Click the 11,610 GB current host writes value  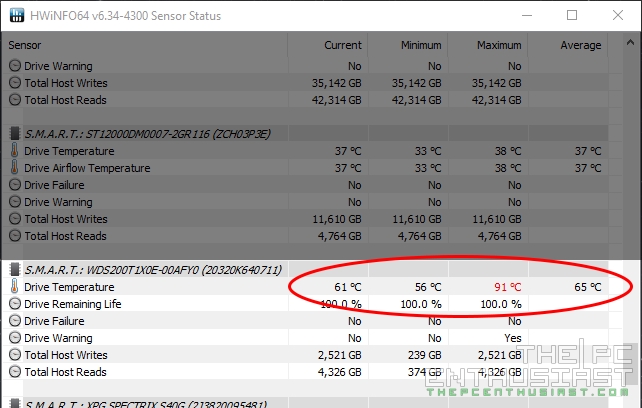click(337, 219)
